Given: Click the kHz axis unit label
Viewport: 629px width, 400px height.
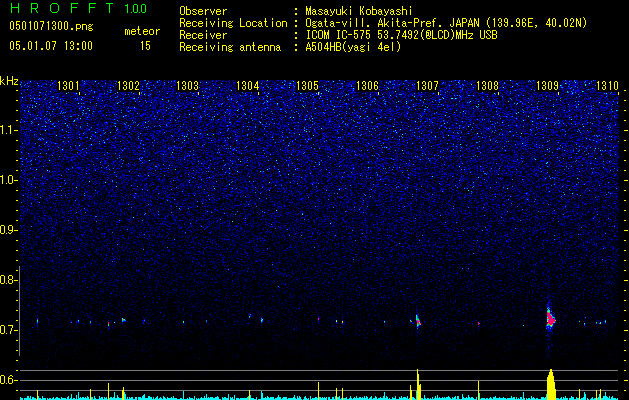Looking at the screenshot, I should (9, 82).
